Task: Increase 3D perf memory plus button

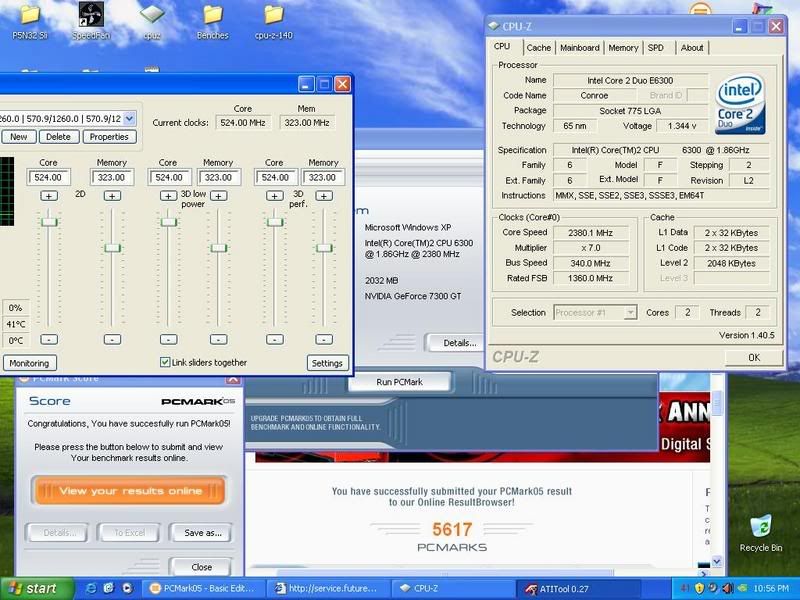Action: tap(324, 196)
